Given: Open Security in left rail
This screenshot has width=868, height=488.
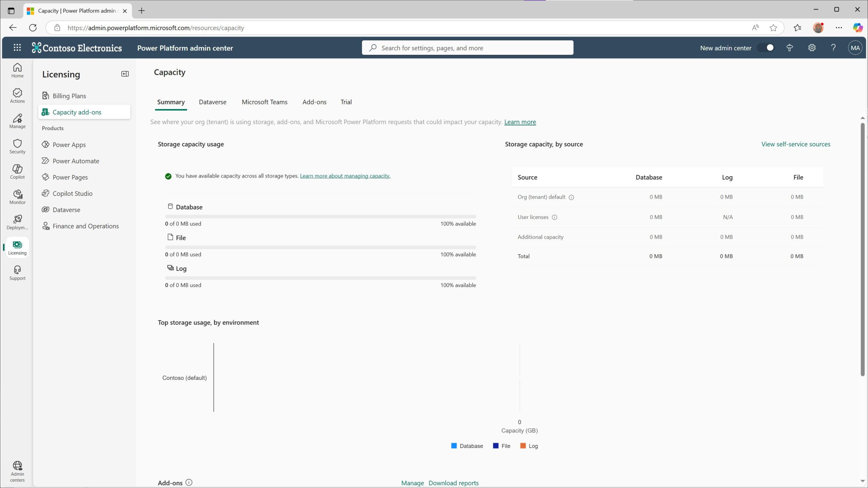Looking at the screenshot, I should [17, 146].
